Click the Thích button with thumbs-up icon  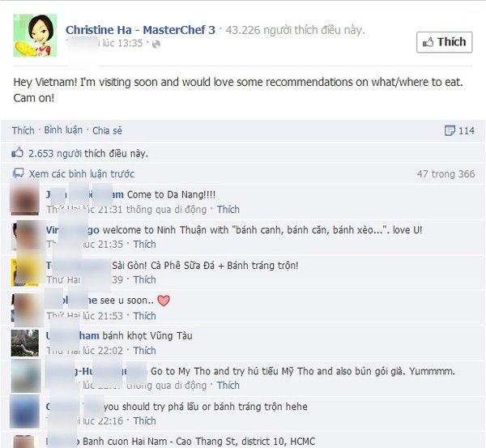[444, 42]
